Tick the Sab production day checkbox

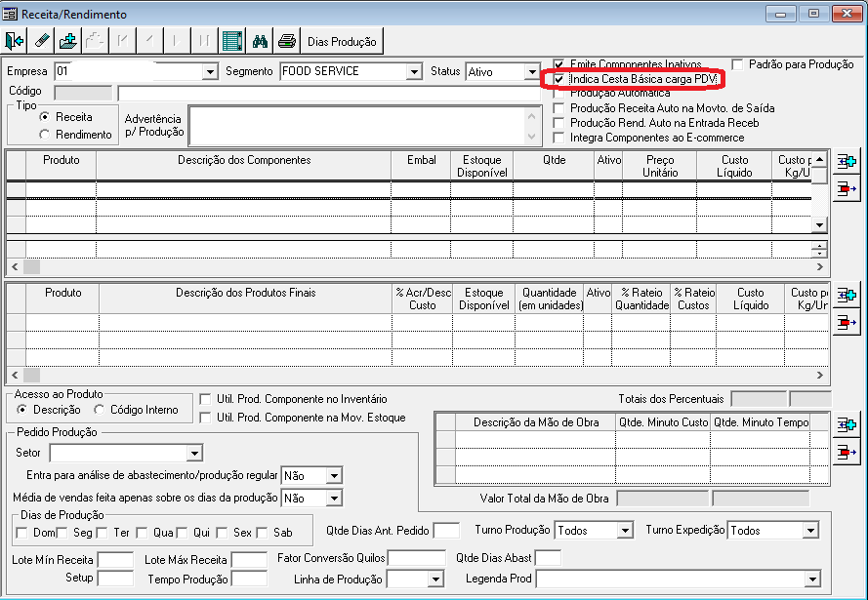(262, 533)
